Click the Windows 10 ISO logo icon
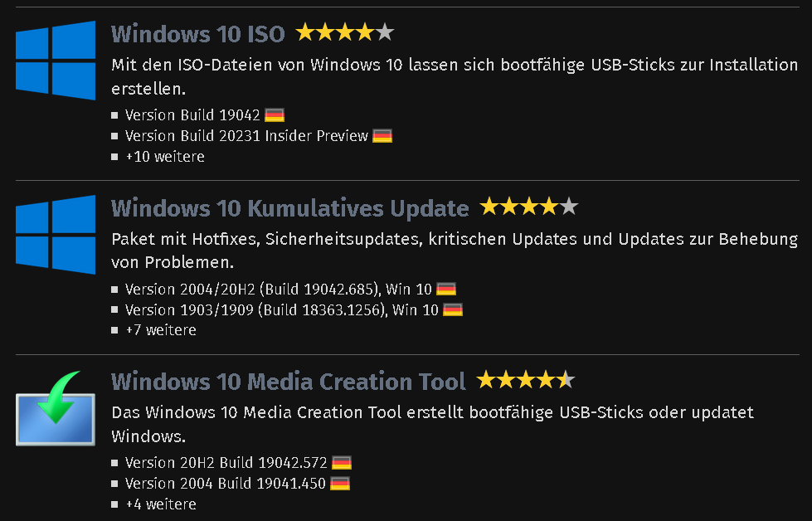Viewport: 812px width, 521px height. click(56, 60)
